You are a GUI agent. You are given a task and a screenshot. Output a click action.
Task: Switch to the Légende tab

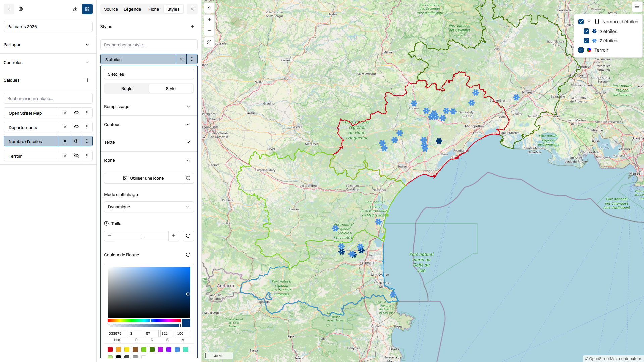tap(132, 9)
